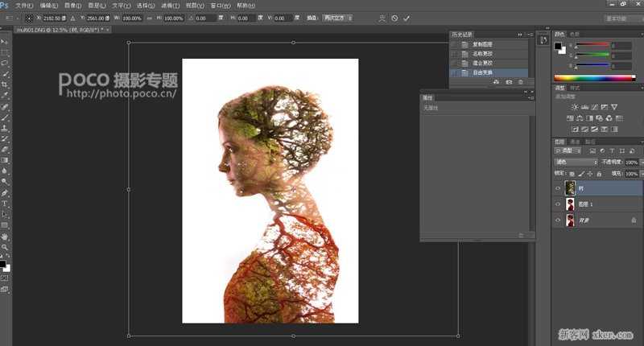
Task: Open the interpolation method dropdown in the options bar
Action: pyautogui.click(x=338, y=18)
